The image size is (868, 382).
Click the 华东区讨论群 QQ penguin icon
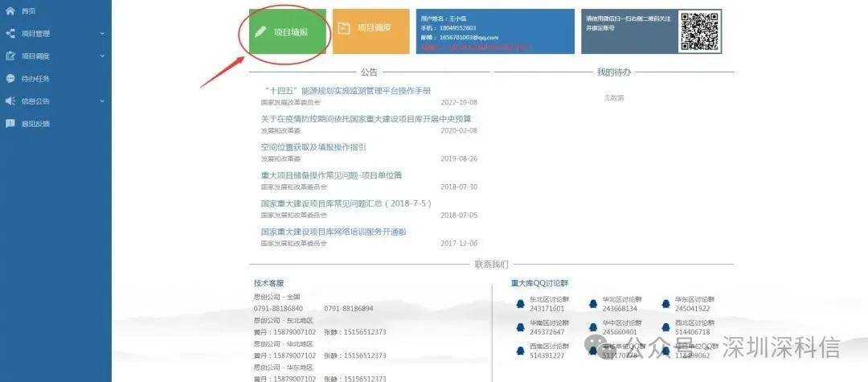click(x=665, y=303)
